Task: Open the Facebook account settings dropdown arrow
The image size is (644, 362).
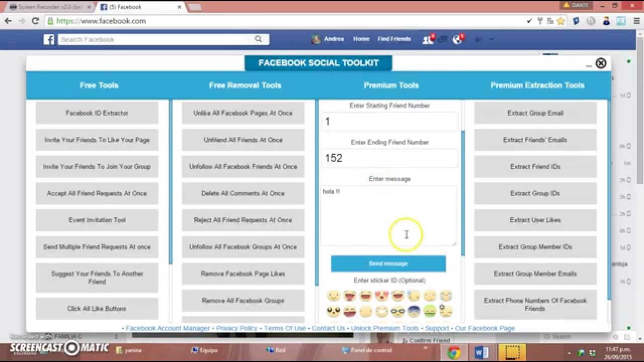Action: [492, 39]
